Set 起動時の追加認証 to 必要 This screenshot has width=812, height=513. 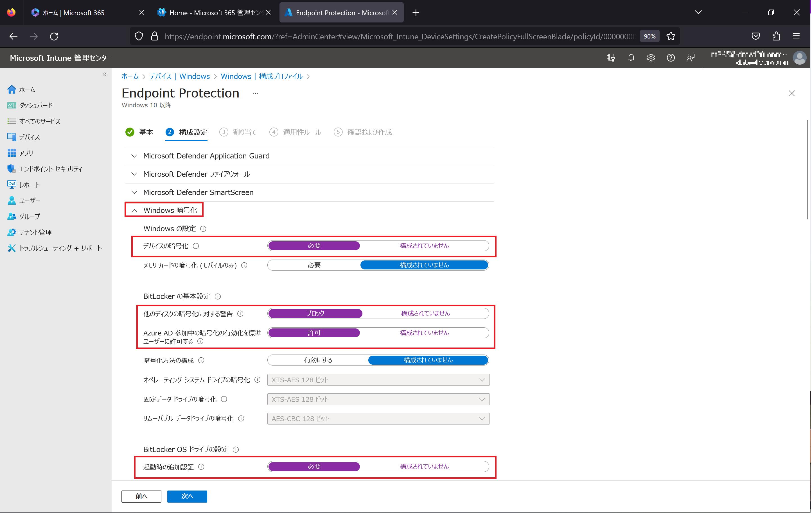point(314,467)
